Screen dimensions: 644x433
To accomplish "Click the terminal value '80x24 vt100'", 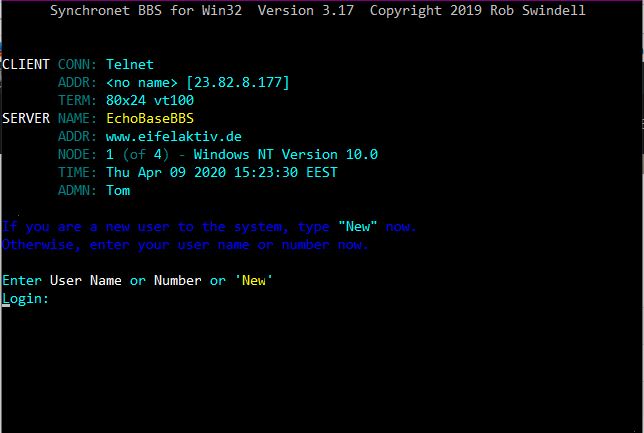I will [150, 100].
